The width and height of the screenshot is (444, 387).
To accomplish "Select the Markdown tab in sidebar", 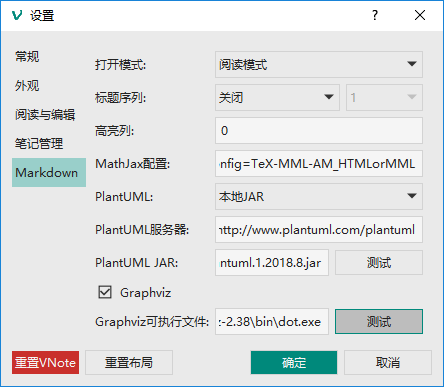I will click(x=49, y=172).
